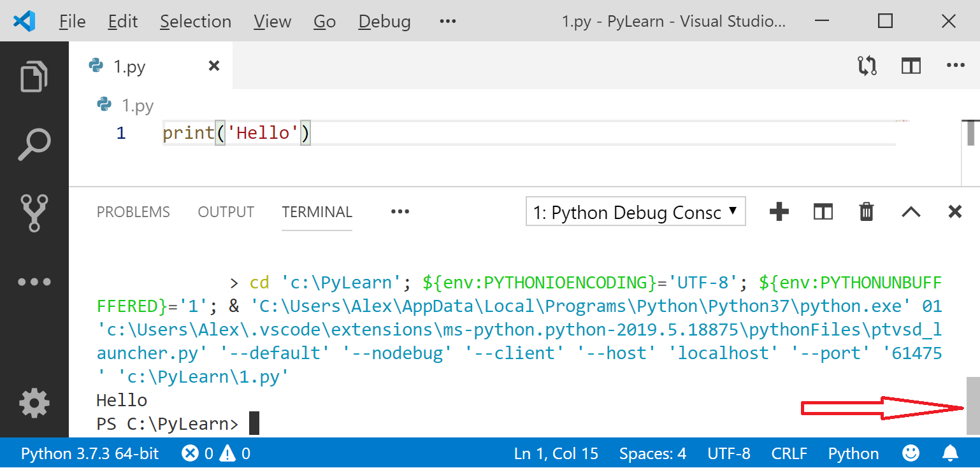Maximize the VS Code window
Screen dimensions: 980x468
point(885,21)
